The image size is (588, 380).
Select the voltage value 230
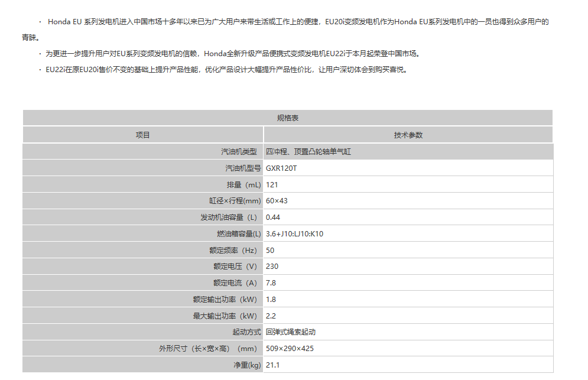pos(272,267)
